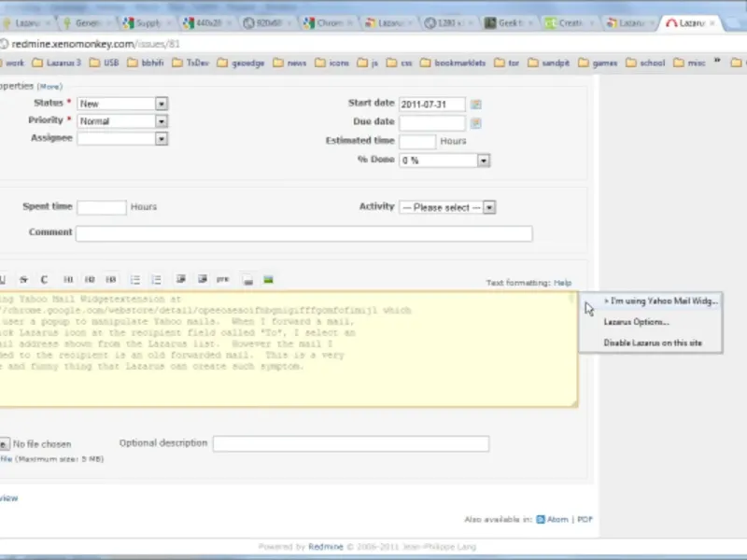Click the insert image toolbar icon
The width and height of the screenshot is (747, 560).
269,279
